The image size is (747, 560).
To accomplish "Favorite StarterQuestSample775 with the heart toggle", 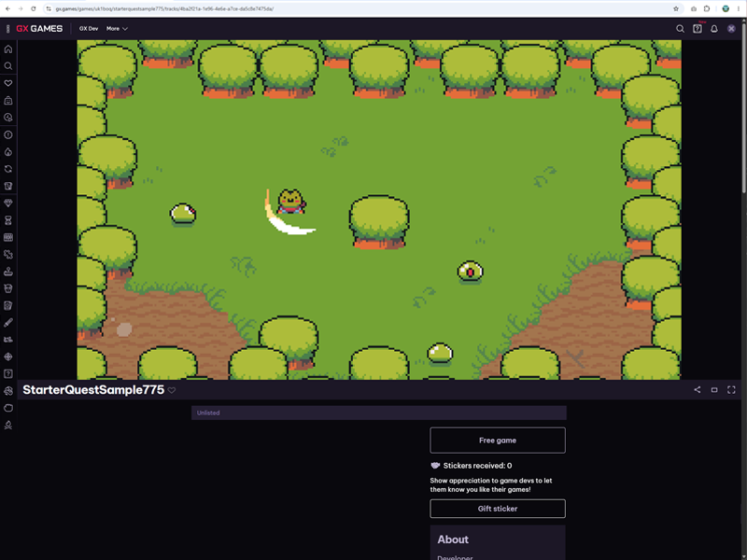I will coord(172,390).
